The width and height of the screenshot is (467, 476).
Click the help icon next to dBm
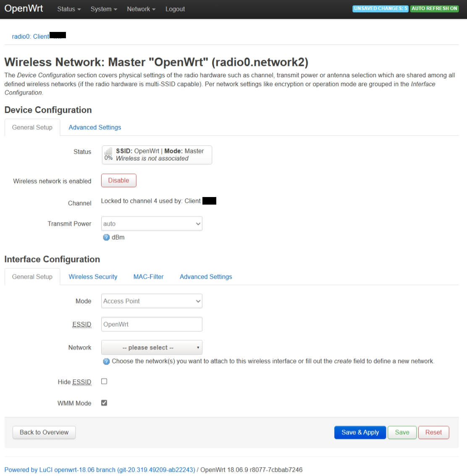(x=106, y=237)
